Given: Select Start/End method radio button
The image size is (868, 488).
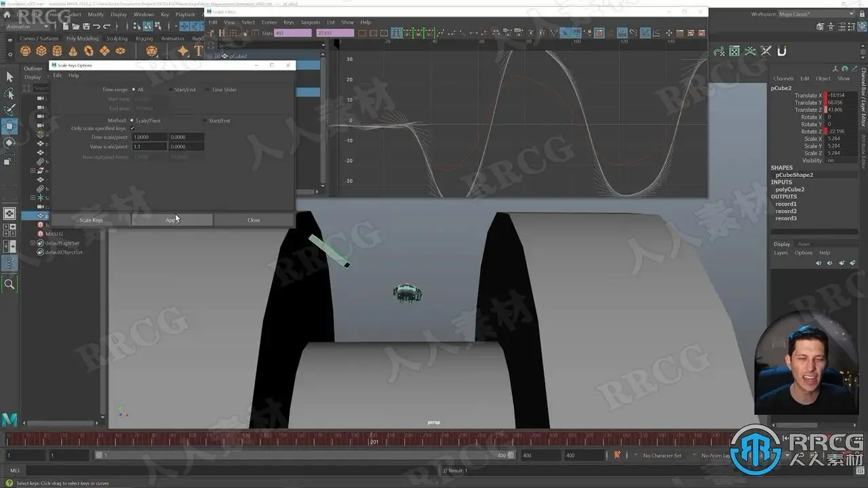Looking at the screenshot, I should (x=205, y=121).
